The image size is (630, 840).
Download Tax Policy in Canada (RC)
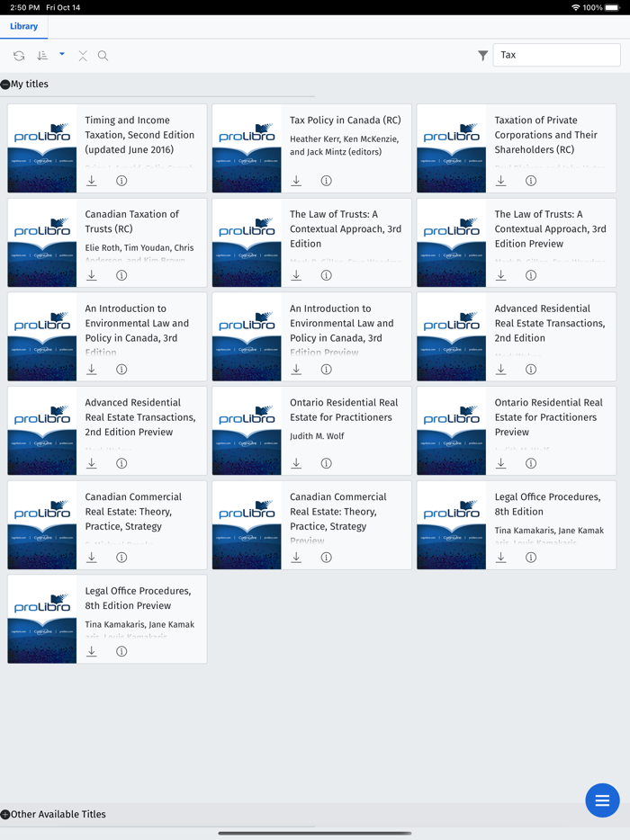(x=296, y=181)
